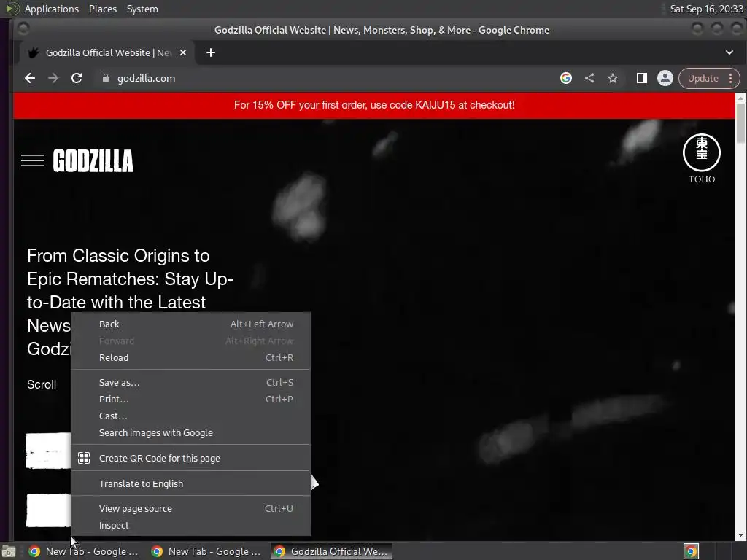Viewport: 747px width, 560px height.
Task: Choose Create QR Code for this page
Action: pyautogui.click(x=190, y=458)
